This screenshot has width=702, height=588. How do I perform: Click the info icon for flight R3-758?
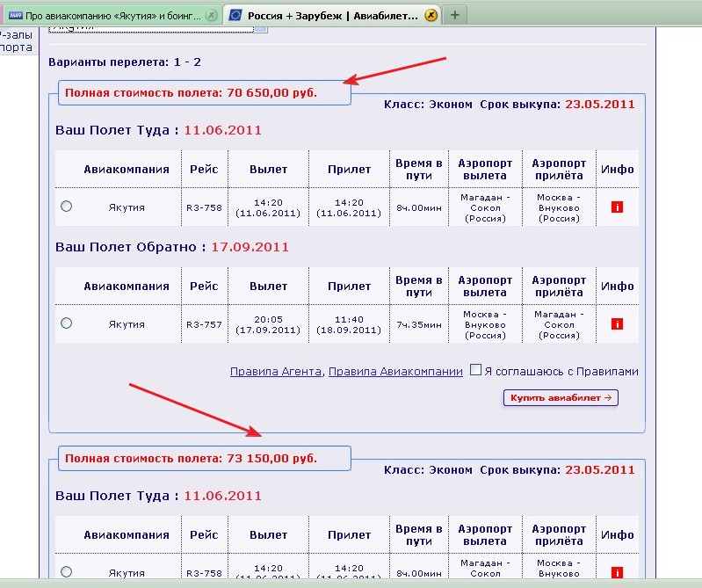pyautogui.click(x=617, y=207)
